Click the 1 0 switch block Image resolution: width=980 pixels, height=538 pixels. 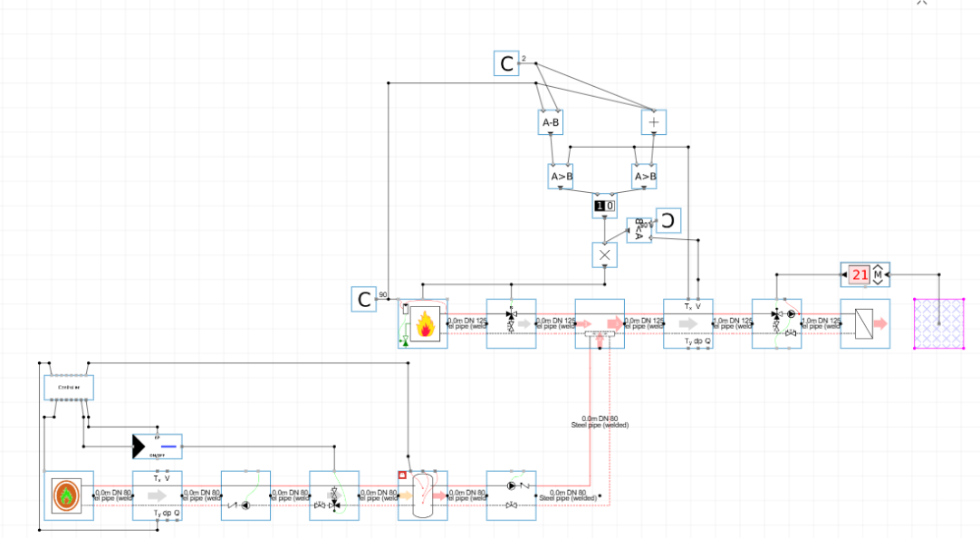point(604,207)
